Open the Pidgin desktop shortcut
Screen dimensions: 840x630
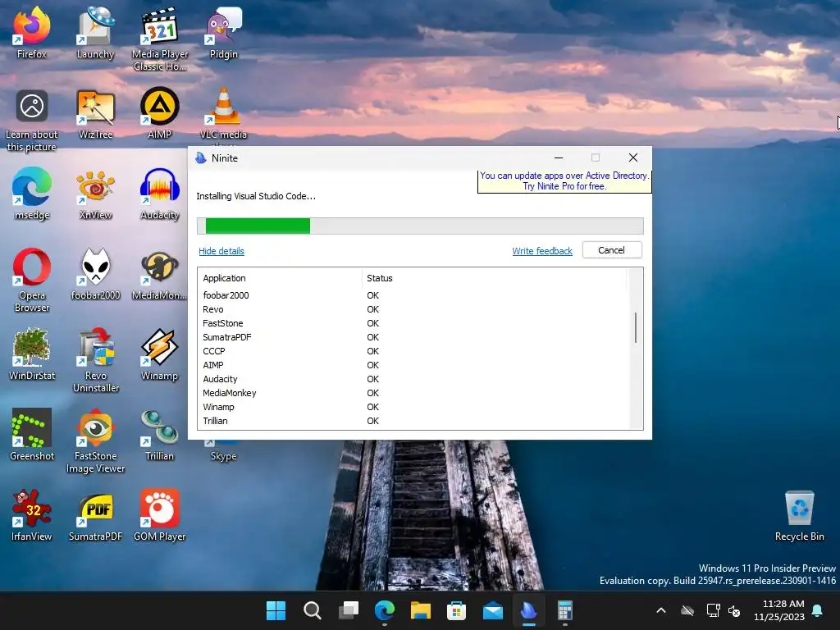[224, 32]
